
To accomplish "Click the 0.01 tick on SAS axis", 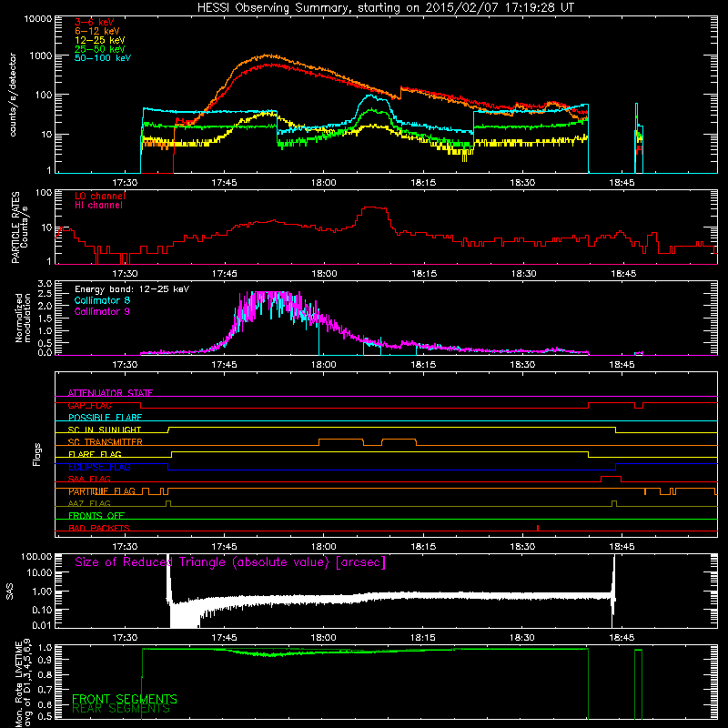I will (x=42, y=625).
